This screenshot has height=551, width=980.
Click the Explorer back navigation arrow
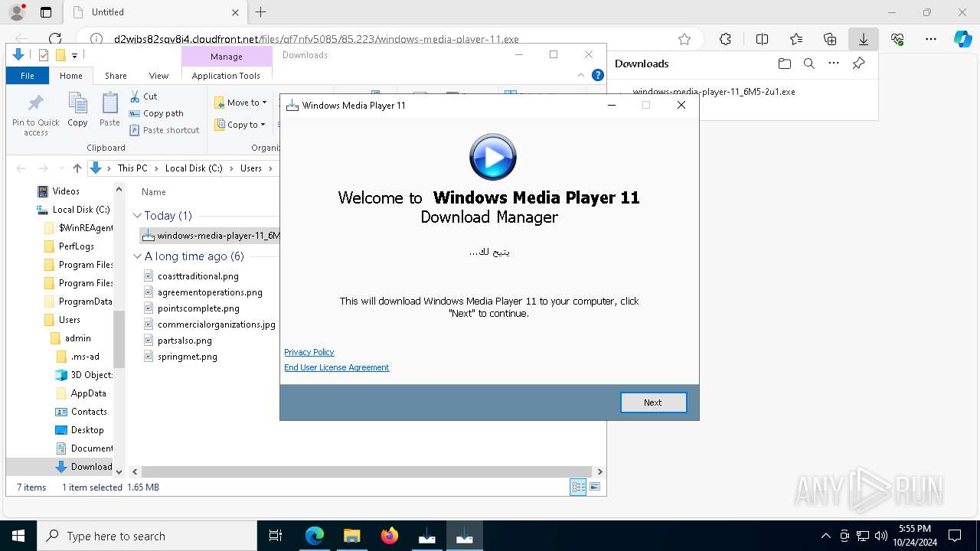click(21, 168)
